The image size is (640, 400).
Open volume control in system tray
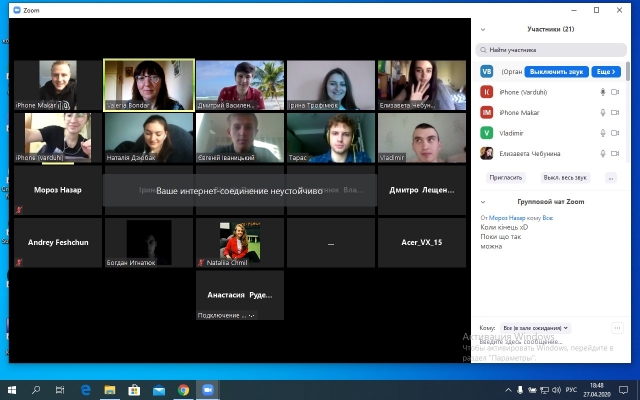pos(556,390)
